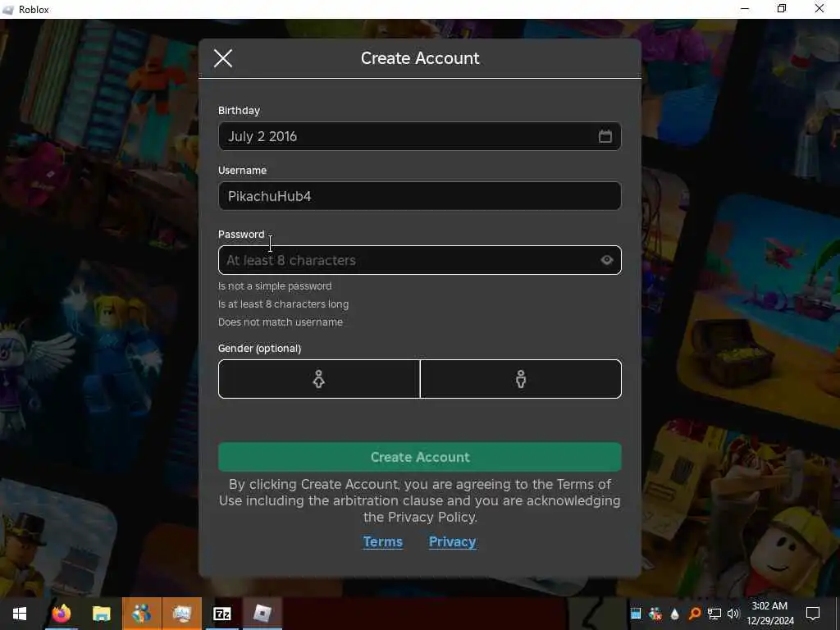The width and height of the screenshot is (840, 630).
Task: Click the Password label
Action: pyautogui.click(x=241, y=234)
